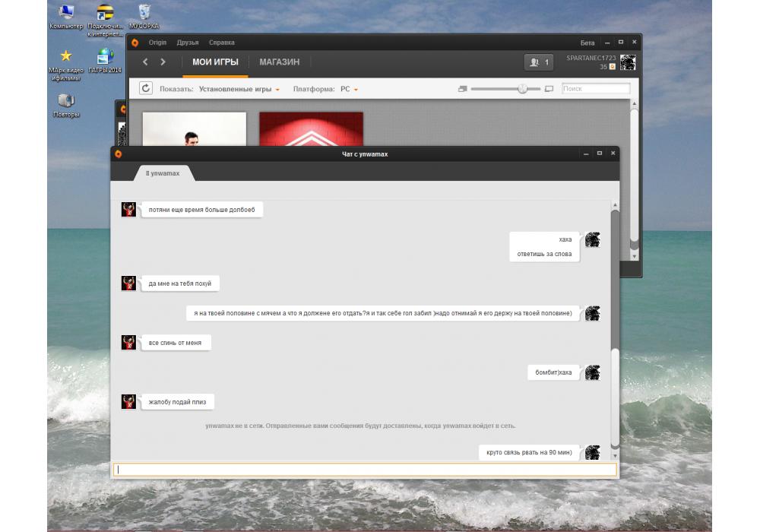This screenshot has height=532, width=760.
Task: Click the 'ynwamax не в сети' status notice
Action: pos(360,426)
